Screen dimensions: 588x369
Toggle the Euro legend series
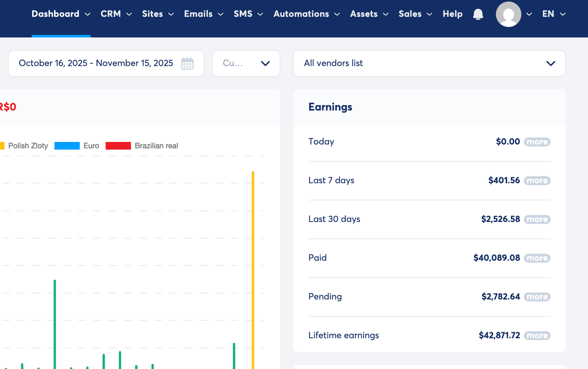[x=77, y=146]
